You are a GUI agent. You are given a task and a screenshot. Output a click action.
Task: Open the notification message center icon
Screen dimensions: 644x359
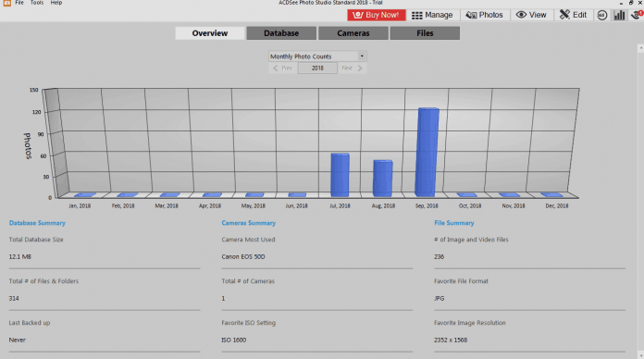(637, 15)
